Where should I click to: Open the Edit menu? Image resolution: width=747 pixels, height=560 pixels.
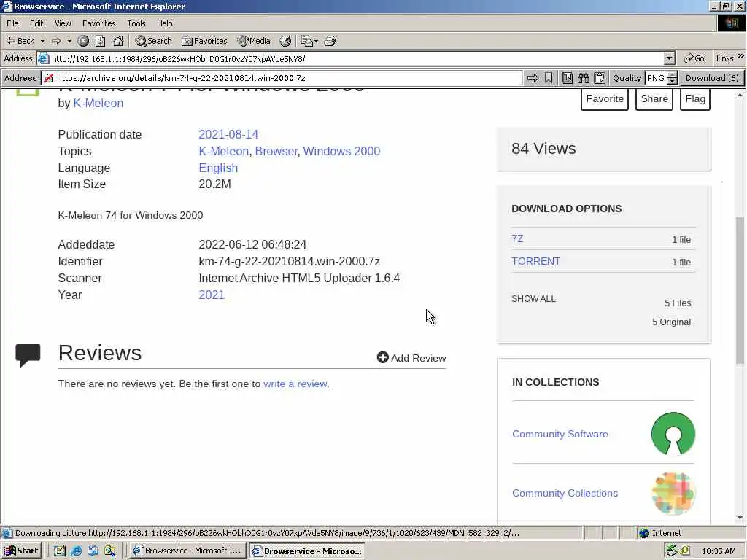(x=36, y=23)
